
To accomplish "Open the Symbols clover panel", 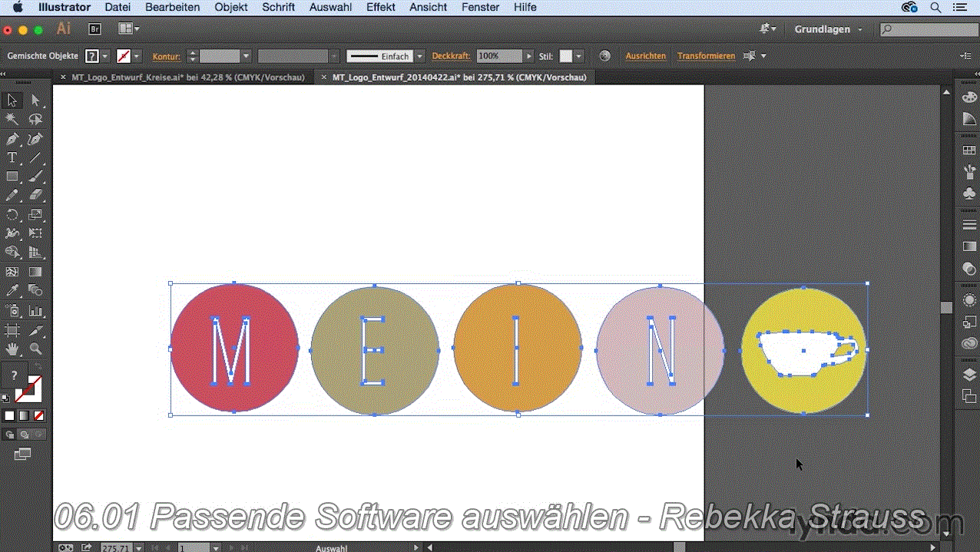I will click(x=969, y=195).
